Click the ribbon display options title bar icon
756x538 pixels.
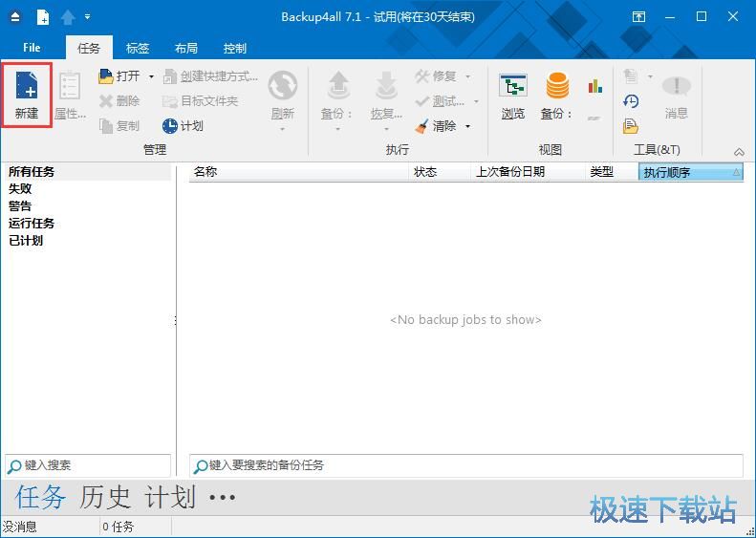(x=638, y=17)
